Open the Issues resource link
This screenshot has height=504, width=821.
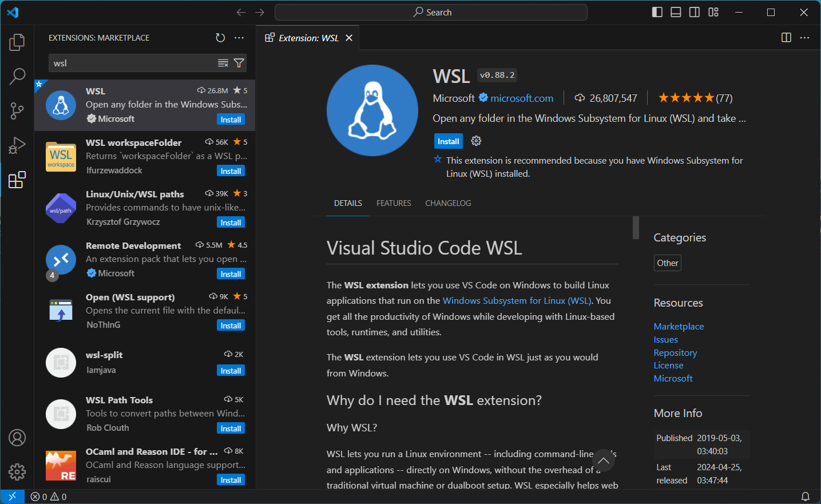point(665,339)
